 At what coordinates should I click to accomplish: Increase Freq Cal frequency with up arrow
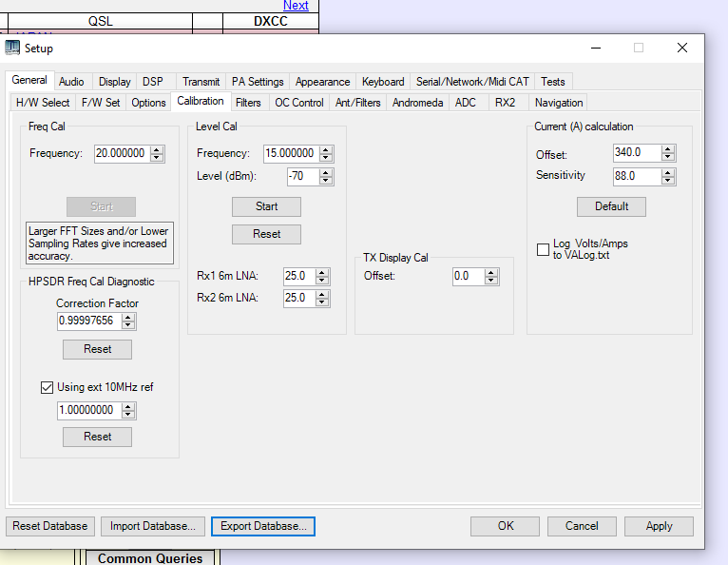(x=157, y=149)
